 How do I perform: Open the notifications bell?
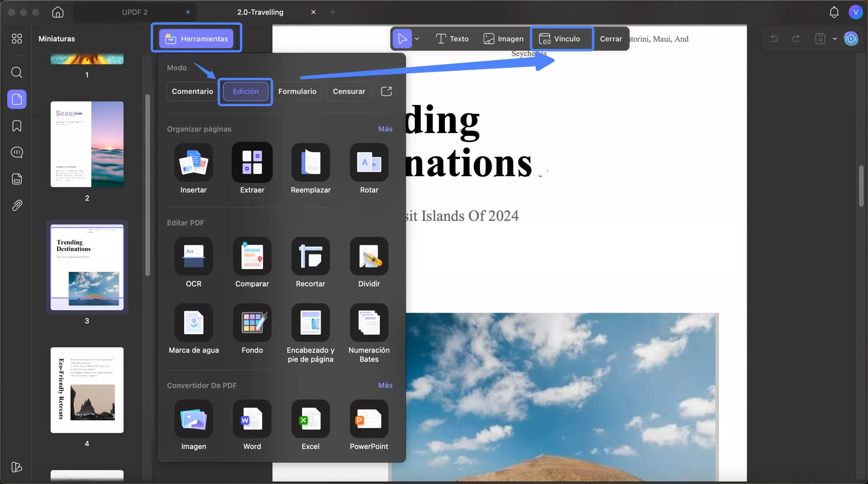(834, 12)
